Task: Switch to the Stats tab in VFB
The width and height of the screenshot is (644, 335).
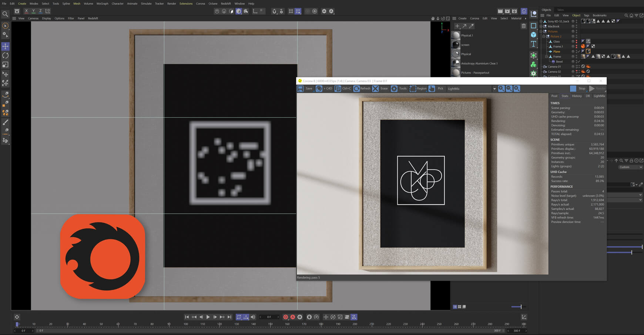Action: coord(565,96)
